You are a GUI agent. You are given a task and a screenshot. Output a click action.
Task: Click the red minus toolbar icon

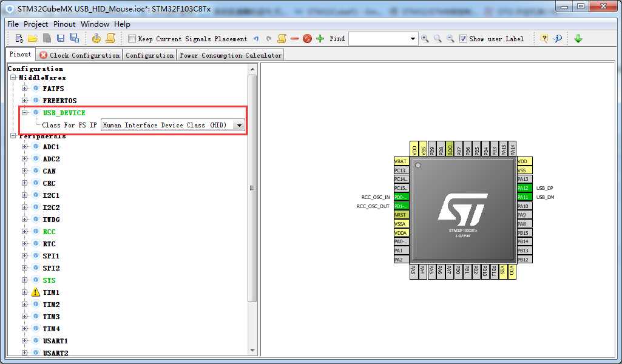point(294,38)
